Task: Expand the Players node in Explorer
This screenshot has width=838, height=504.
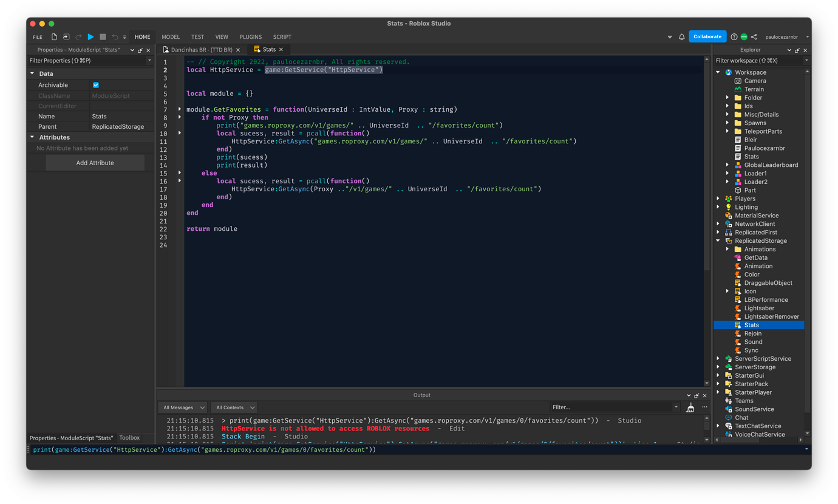Action: point(718,198)
